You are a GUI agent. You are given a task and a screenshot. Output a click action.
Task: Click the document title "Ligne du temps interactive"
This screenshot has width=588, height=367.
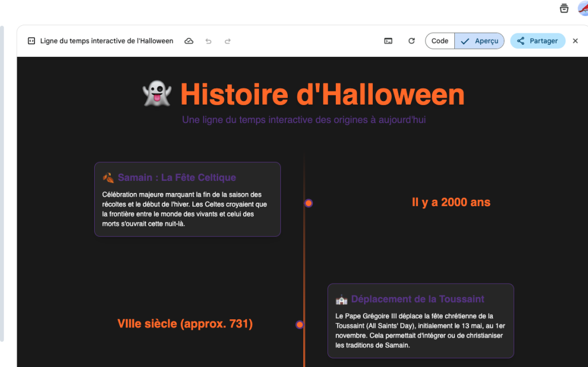pyautogui.click(x=107, y=41)
